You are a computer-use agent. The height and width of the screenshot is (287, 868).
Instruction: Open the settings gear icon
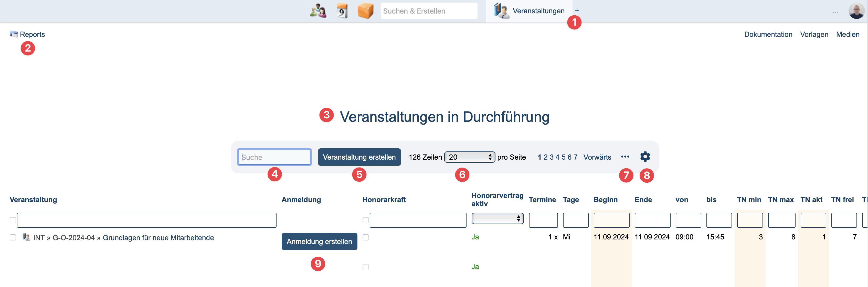645,157
